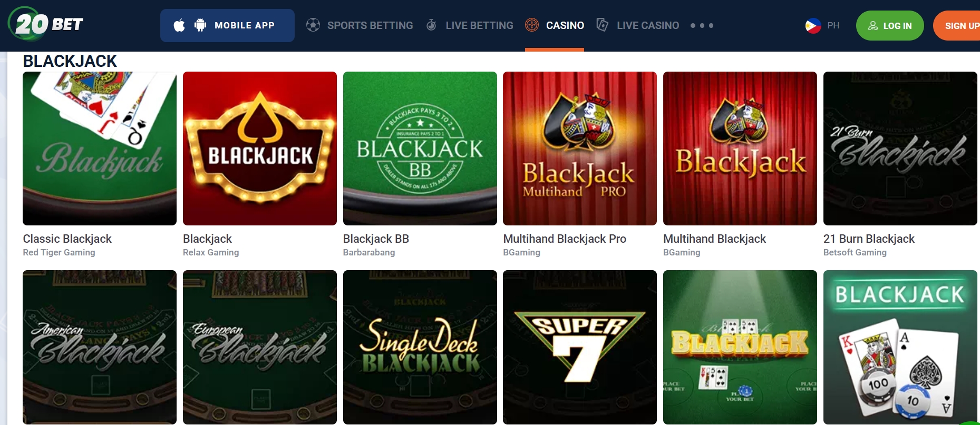This screenshot has height=425, width=980.
Task: Click the 20Bet logo
Action: pyautogui.click(x=46, y=24)
